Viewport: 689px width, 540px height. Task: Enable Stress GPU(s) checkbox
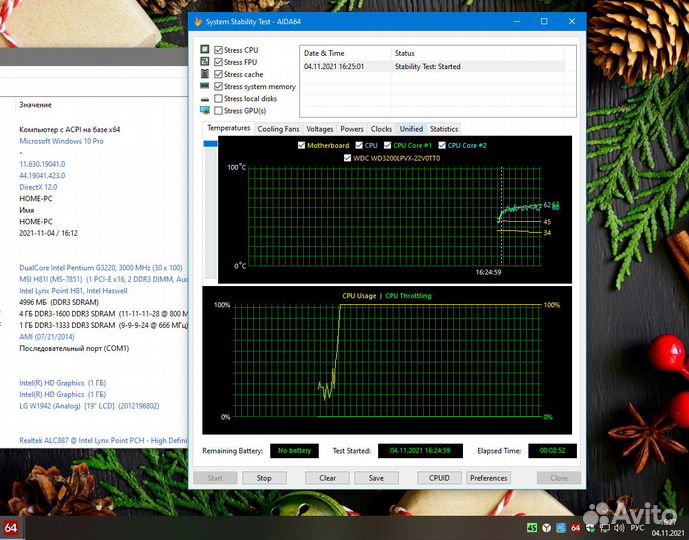tap(218, 110)
